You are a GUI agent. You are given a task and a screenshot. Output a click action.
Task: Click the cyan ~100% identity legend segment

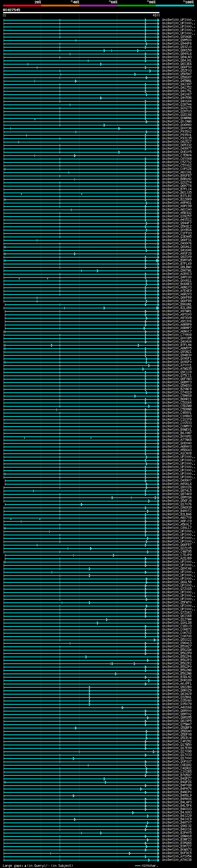pos(175,6)
